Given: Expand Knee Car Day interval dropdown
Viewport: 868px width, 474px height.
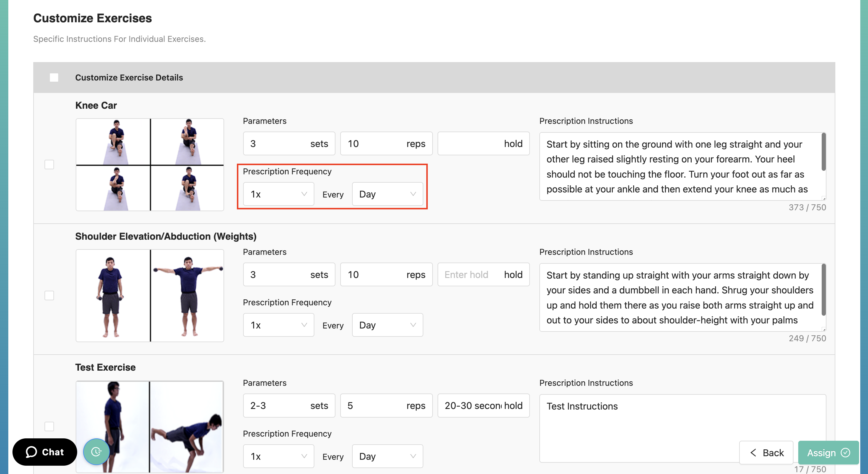Looking at the screenshot, I should coord(387,194).
